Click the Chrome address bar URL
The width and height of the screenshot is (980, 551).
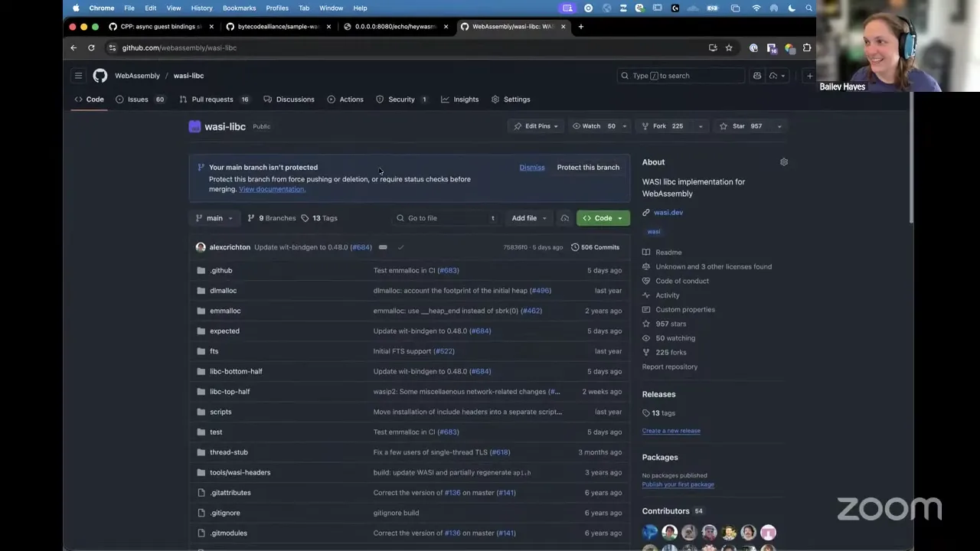(x=179, y=47)
